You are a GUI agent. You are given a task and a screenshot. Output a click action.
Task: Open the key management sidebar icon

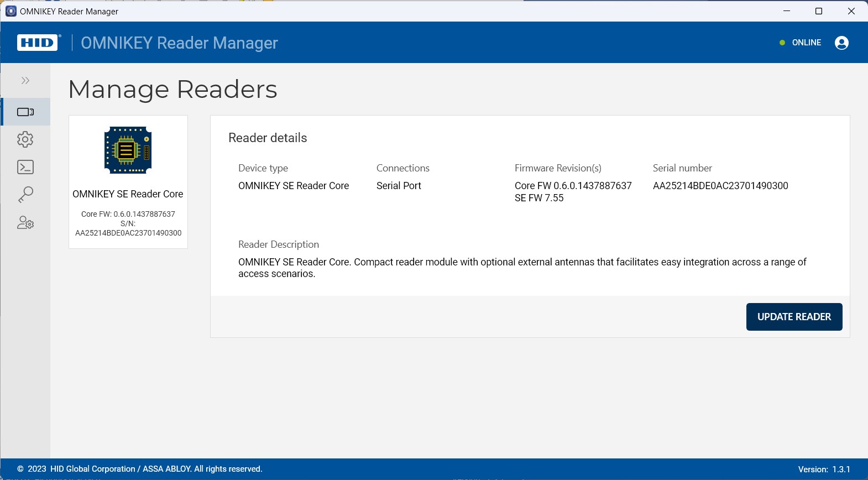click(x=25, y=195)
